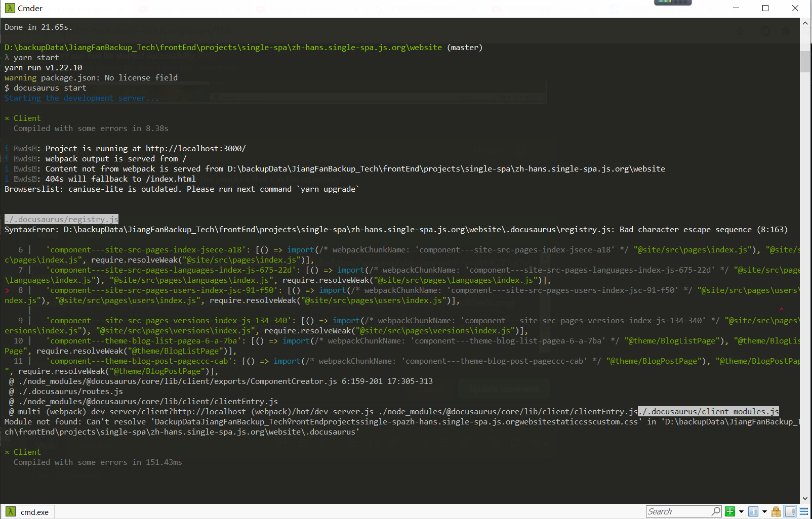The width and height of the screenshot is (812, 519).
Task: Click 'warning package.json: No license field' line
Action: click(91, 77)
